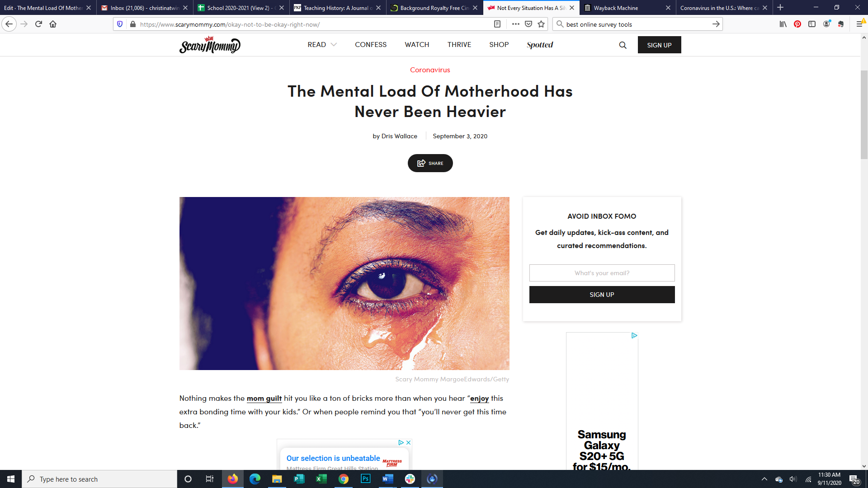Toggle Firefox sidebars view icon
The height and width of the screenshot is (488, 868).
coord(812,24)
